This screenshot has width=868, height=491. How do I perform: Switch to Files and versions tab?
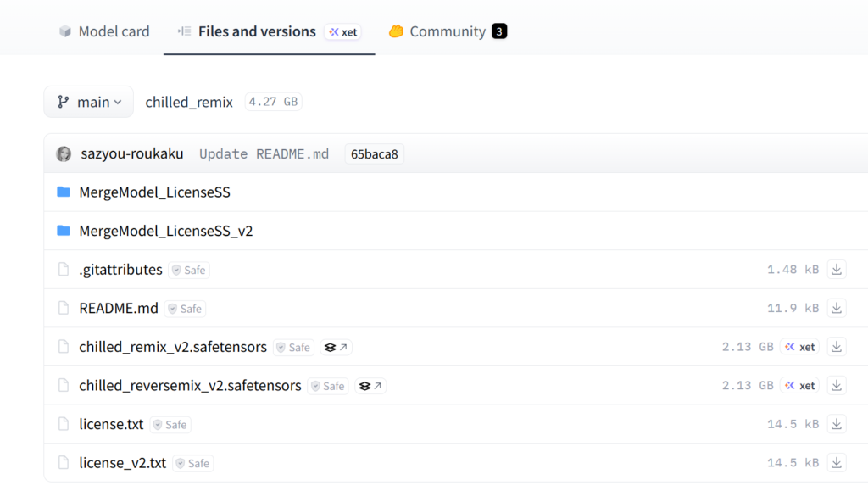[257, 31]
